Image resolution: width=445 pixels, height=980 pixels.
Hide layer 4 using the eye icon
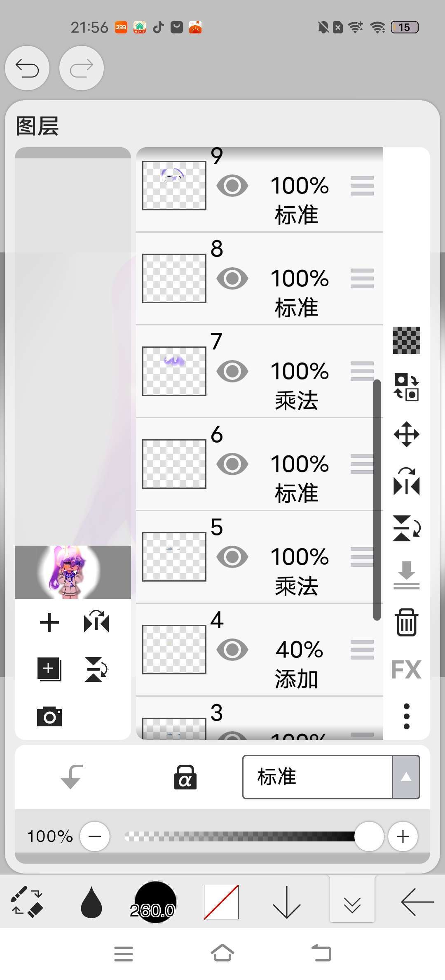coord(232,650)
